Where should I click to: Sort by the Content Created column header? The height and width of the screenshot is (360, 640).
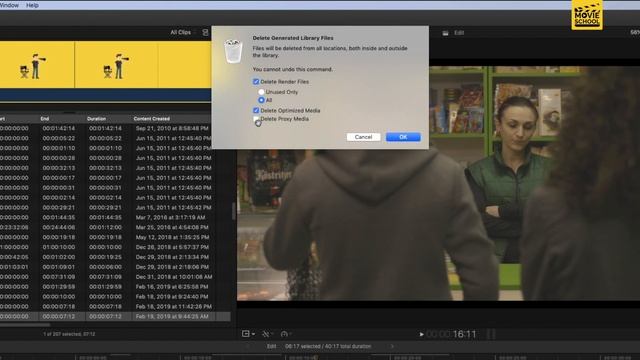tap(151, 119)
